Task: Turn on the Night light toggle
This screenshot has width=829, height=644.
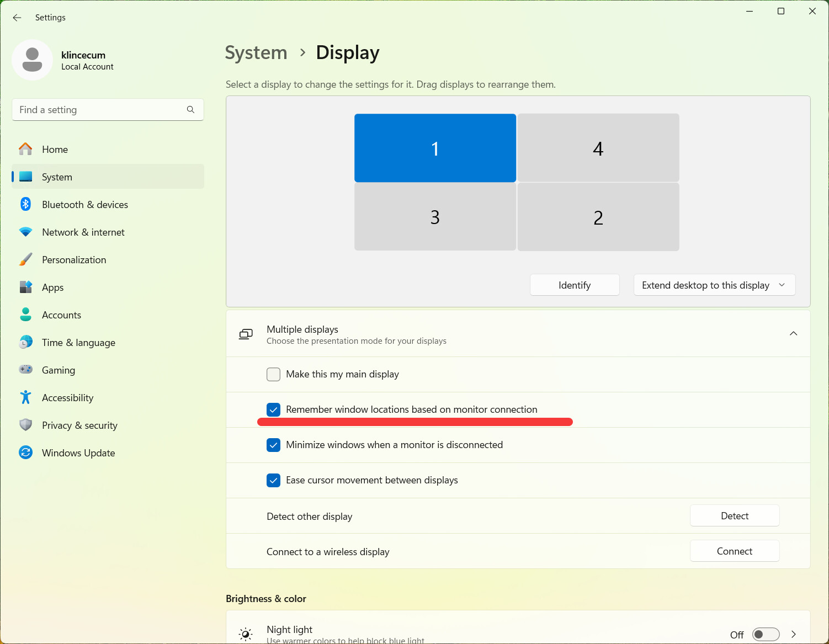Action: click(x=766, y=635)
